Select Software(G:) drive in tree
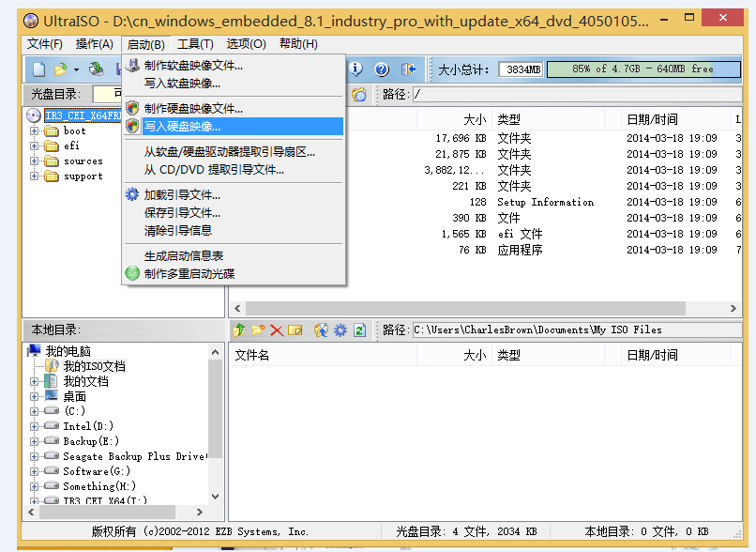This screenshot has width=756, height=552. click(97, 471)
